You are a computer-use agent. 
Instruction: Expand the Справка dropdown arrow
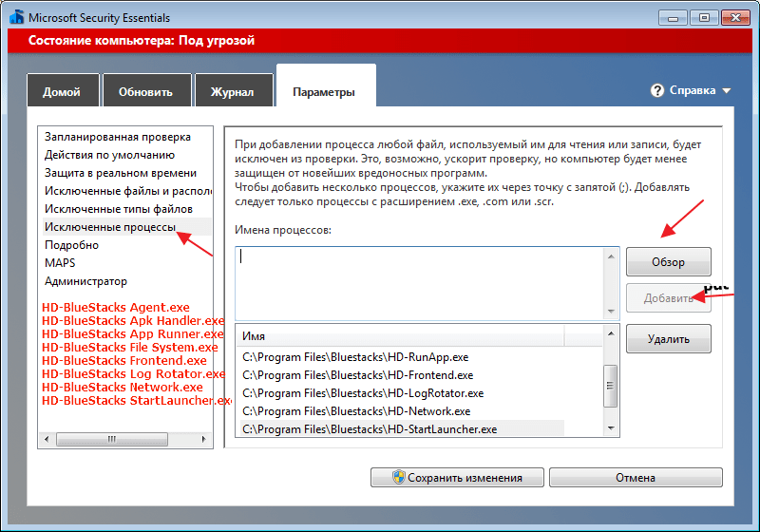click(726, 90)
